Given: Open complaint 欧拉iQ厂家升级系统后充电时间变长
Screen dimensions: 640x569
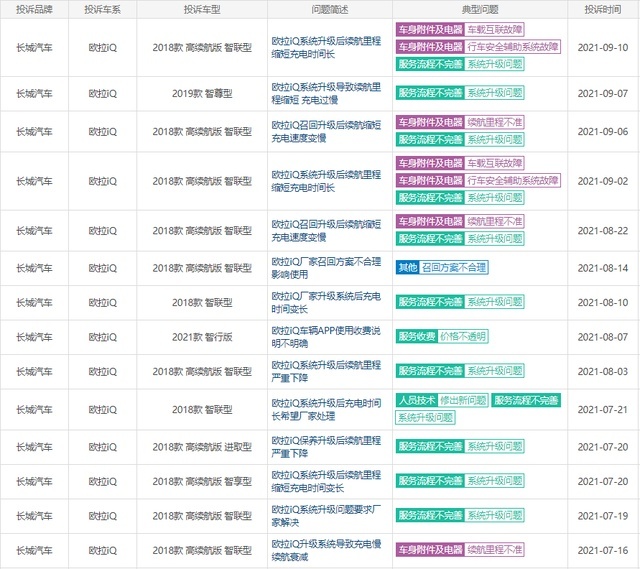Looking at the screenshot, I should [x=326, y=302].
